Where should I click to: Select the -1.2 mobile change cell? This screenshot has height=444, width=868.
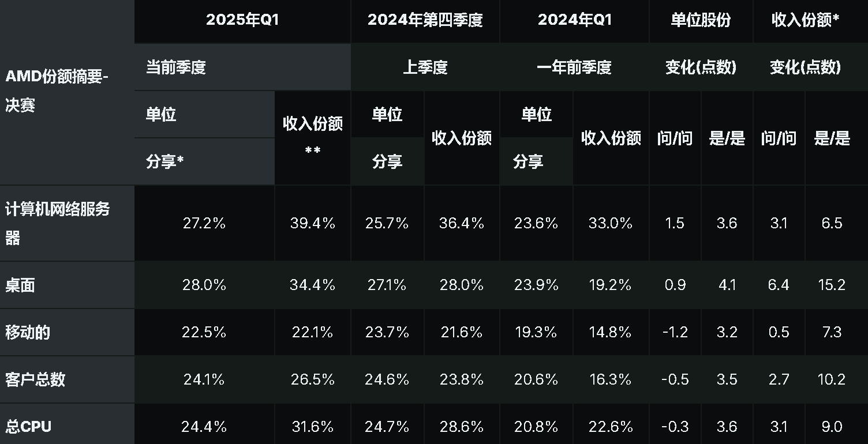point(675,332)
